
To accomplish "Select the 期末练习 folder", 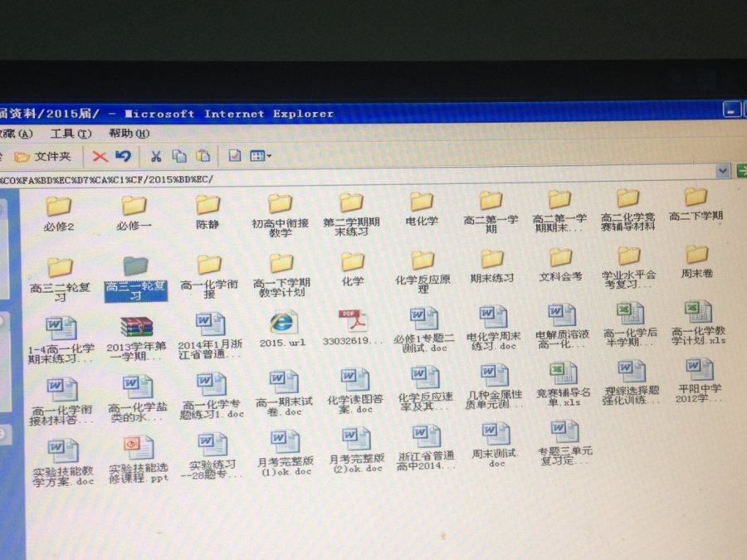I will click(x=492, y=266).
